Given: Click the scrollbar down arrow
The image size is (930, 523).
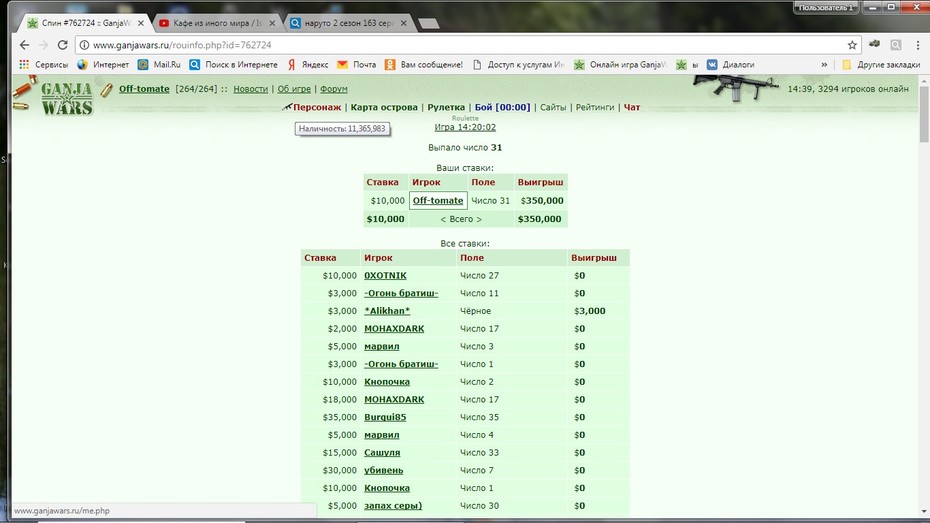Looking at the screenshot, I should click(923, 511).
